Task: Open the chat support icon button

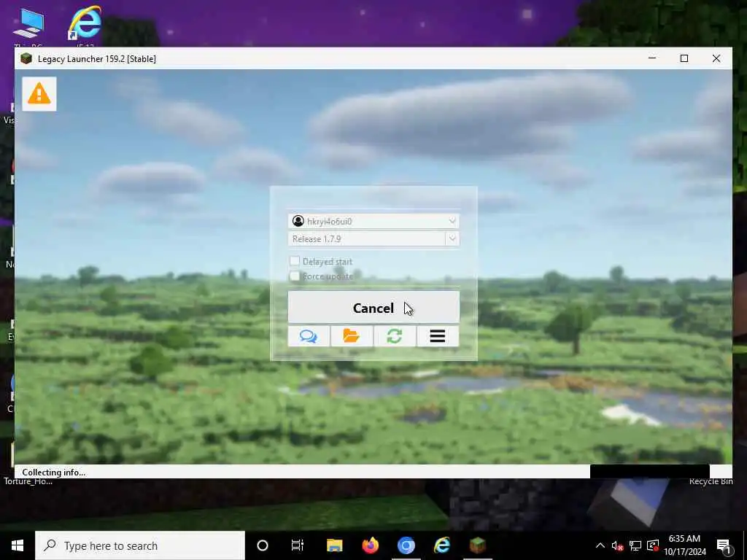Action: tap(309, 336)
